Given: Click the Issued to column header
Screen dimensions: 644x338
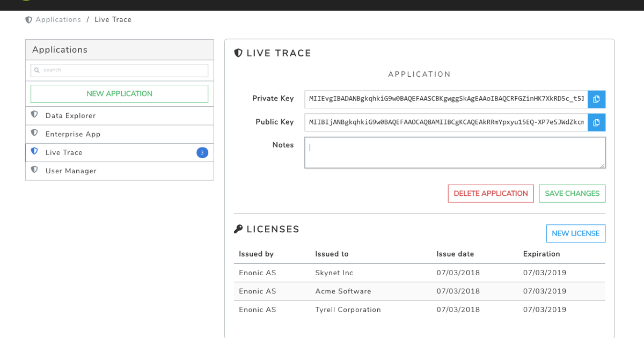Looking at the screenshot, I should click(332, 254).
